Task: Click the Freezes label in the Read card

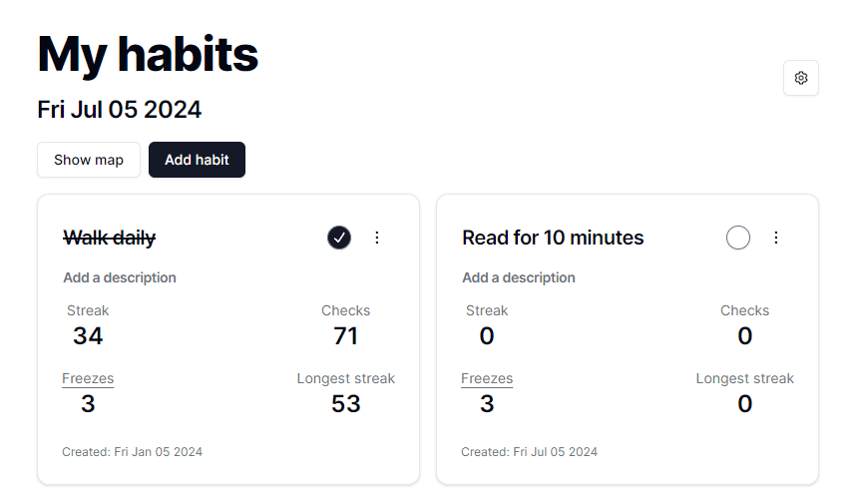Action: pos(487,378)
